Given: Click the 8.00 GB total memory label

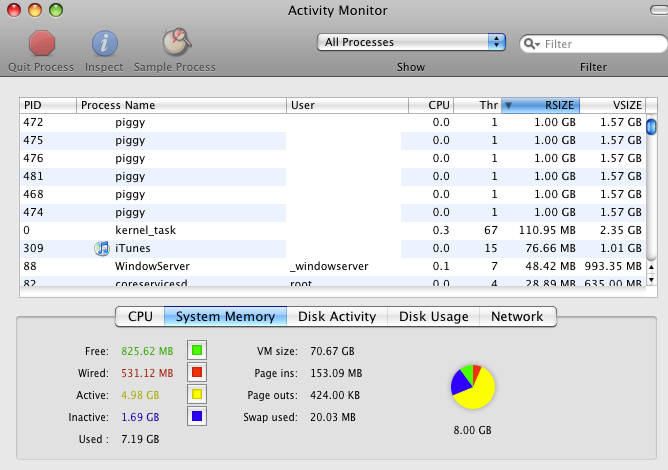Looking at the screenshot, I should click(x=472, y=430).
